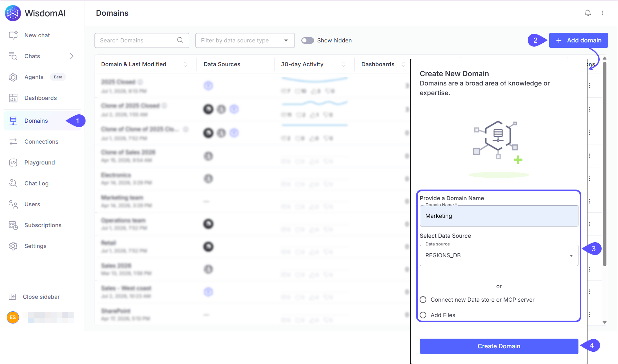Screen dimensions: 618x364
Task: Go to Playground menu item
Action: (40, 163)
